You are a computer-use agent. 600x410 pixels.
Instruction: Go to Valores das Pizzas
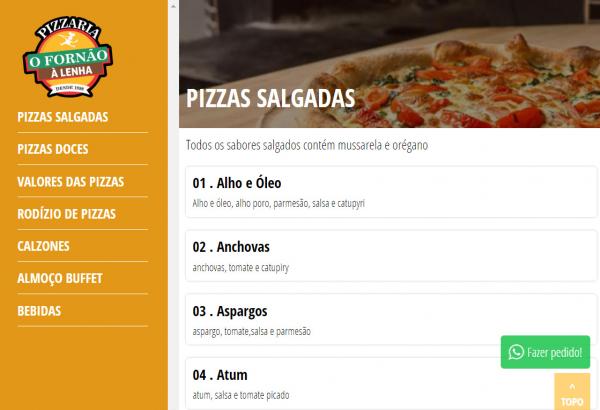[x=71, y=181]
